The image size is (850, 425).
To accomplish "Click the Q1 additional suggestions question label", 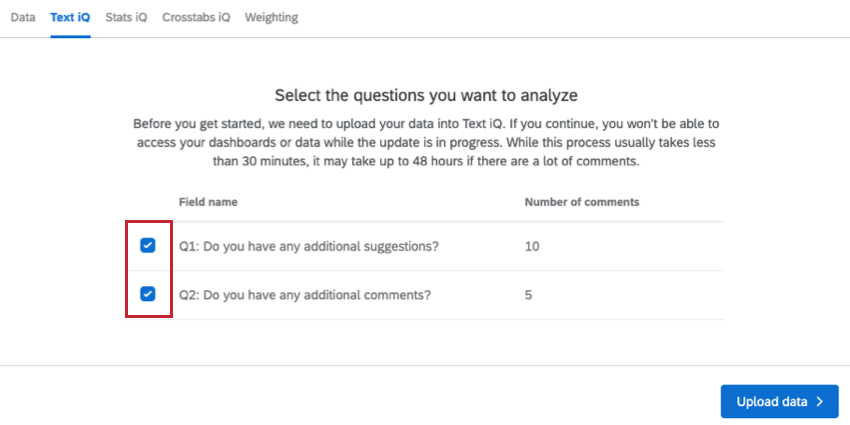I will coord(310,246).
